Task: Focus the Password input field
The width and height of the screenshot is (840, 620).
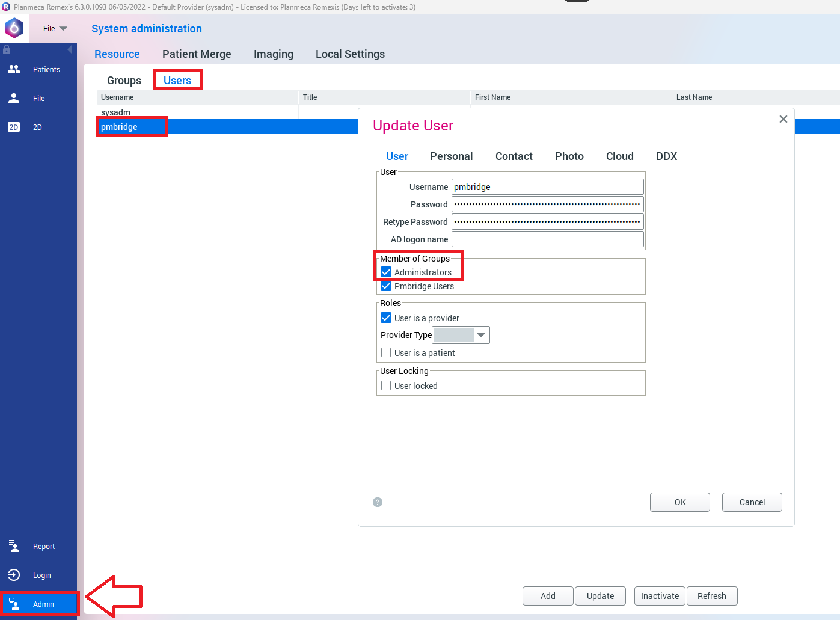Action: (x=548, y=204)
